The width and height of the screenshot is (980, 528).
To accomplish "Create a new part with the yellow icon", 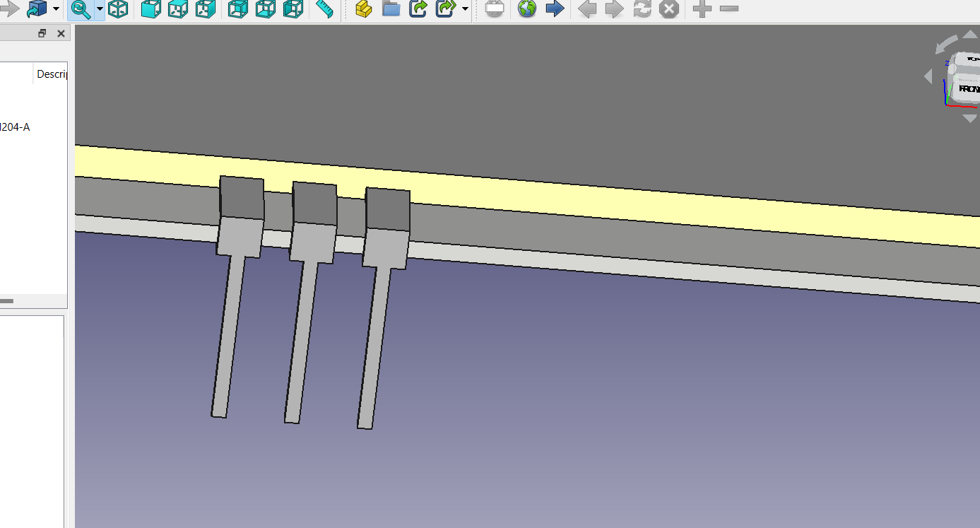I will [364, 9].
